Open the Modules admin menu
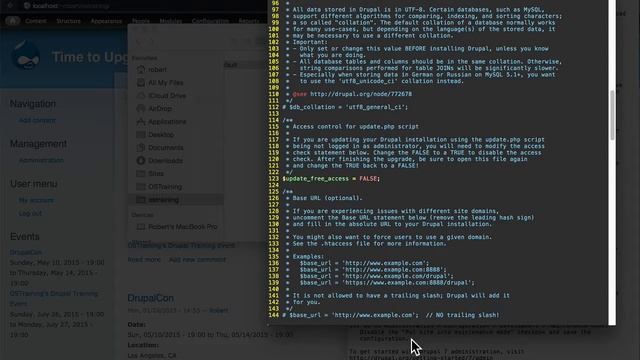This screenshot has height=360, width=640. [171, 21]
